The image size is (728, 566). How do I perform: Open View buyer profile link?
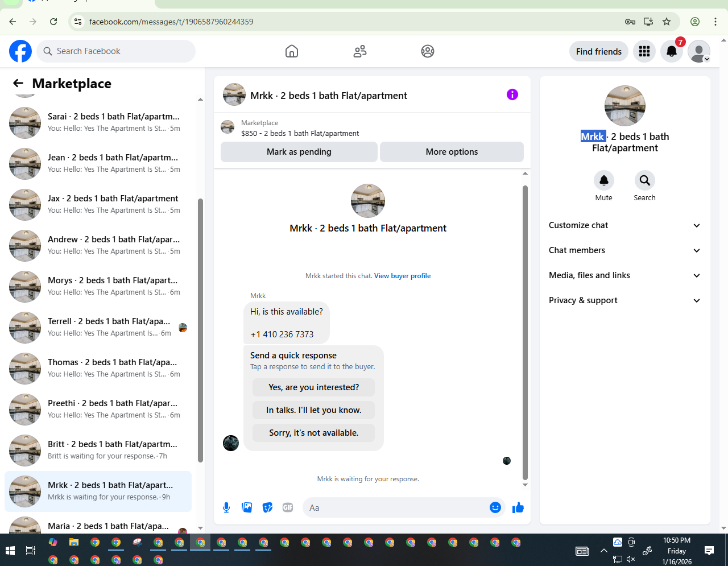(402, 276)
